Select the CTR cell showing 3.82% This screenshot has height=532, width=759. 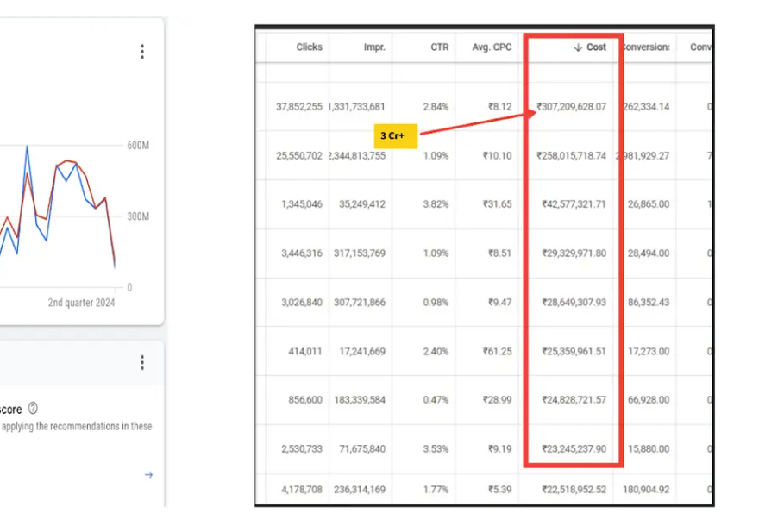pyautogui.click(x=436, y=204)
